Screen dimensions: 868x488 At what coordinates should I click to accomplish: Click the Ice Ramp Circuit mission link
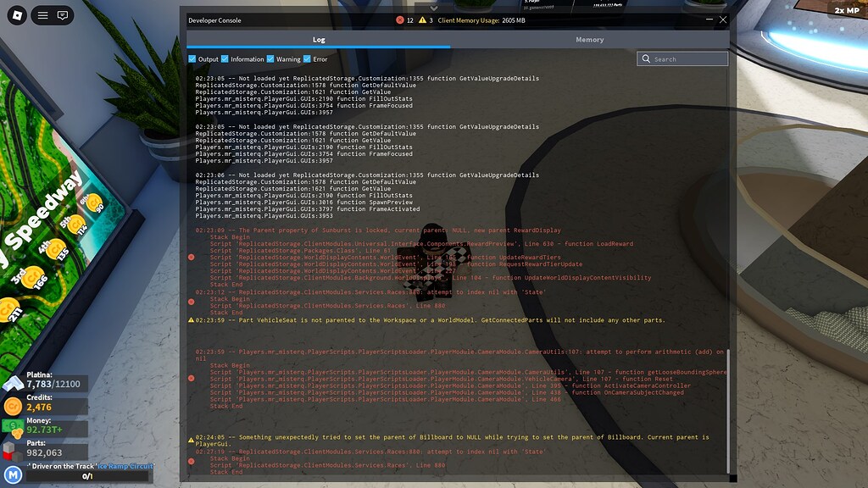125,466
